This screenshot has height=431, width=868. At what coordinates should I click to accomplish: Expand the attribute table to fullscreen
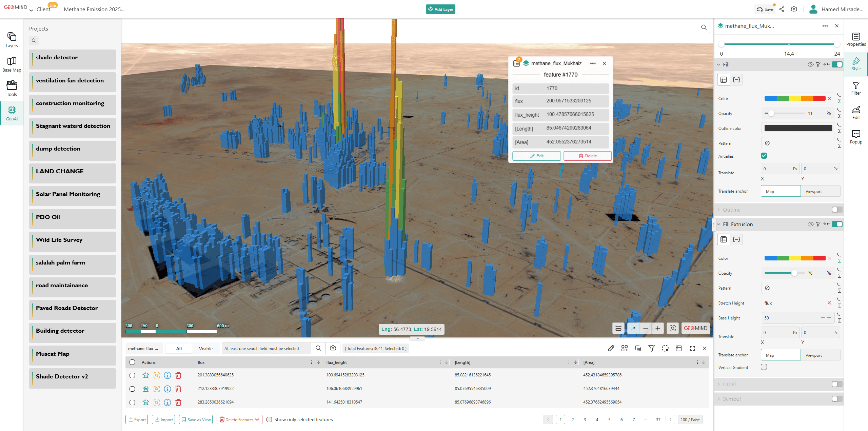tap(692, 348)
